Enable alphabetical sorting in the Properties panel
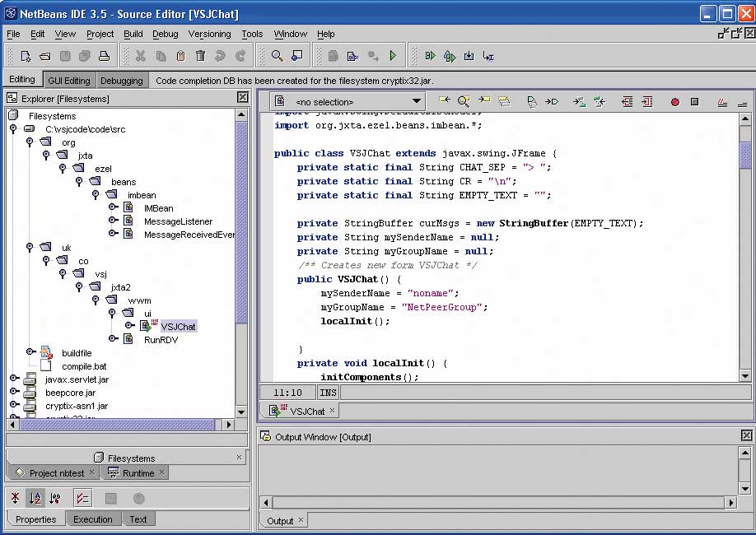Image resolution: width=756 pixels, height=535 pixels. (x=34, y=497)
